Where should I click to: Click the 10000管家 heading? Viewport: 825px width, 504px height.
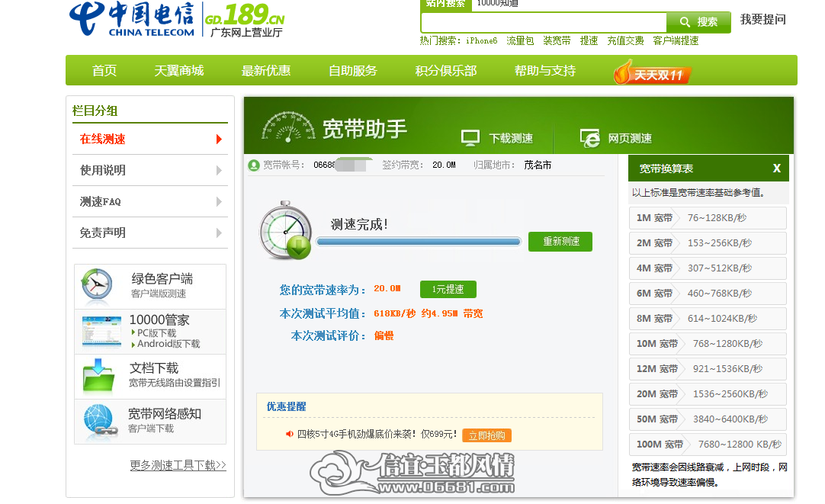tap(159, 319)
